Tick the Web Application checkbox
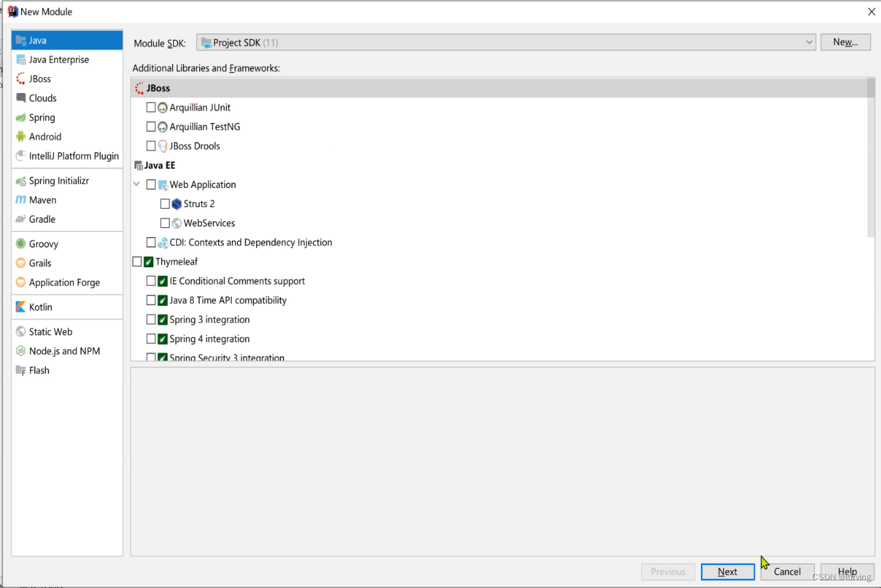The width and height of the screenshot is (881, 588). point(151,185)
